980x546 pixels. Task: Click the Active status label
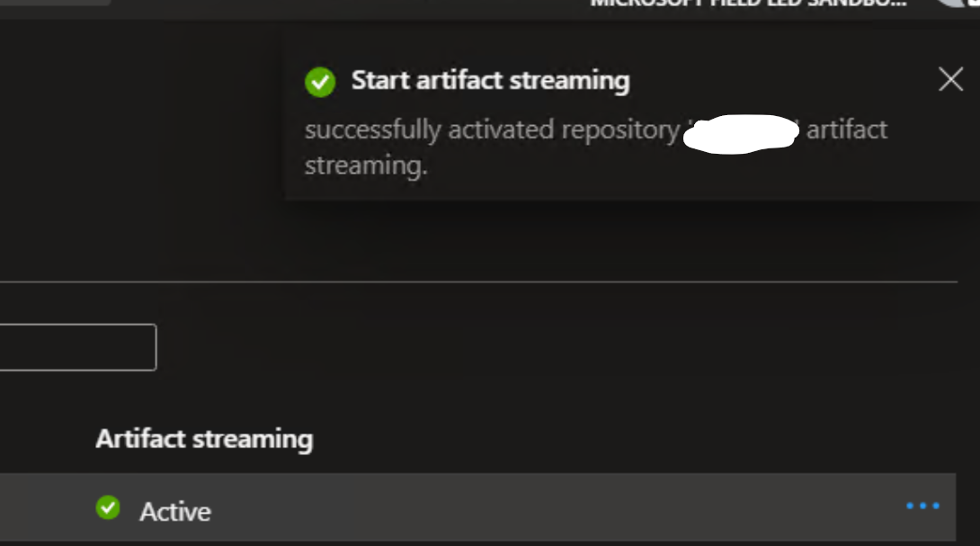pyautogui.click(x=175, y=512)
